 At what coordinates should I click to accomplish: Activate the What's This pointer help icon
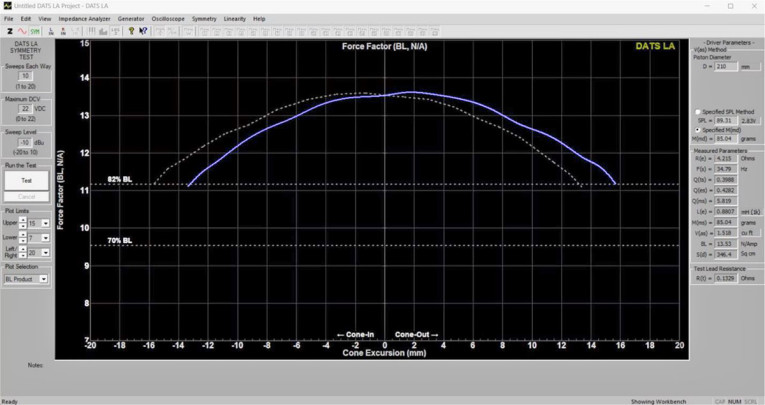pyautogui.click(x=143, y=31)
